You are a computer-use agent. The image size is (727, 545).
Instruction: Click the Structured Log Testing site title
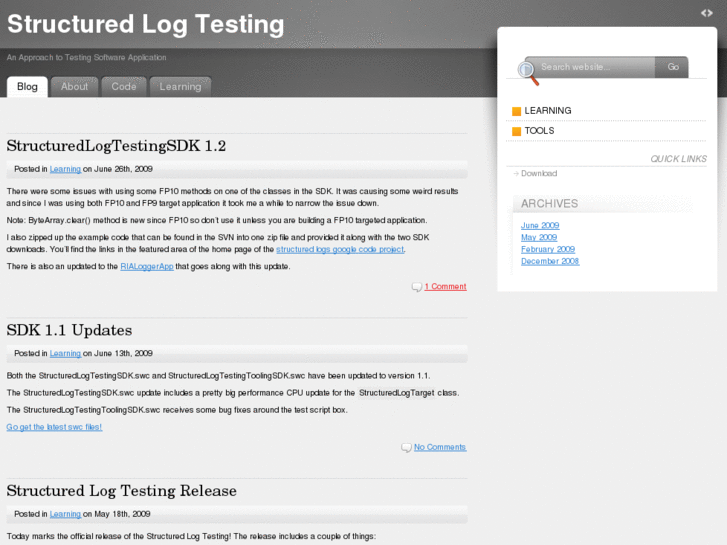click(x=146, y=24)
